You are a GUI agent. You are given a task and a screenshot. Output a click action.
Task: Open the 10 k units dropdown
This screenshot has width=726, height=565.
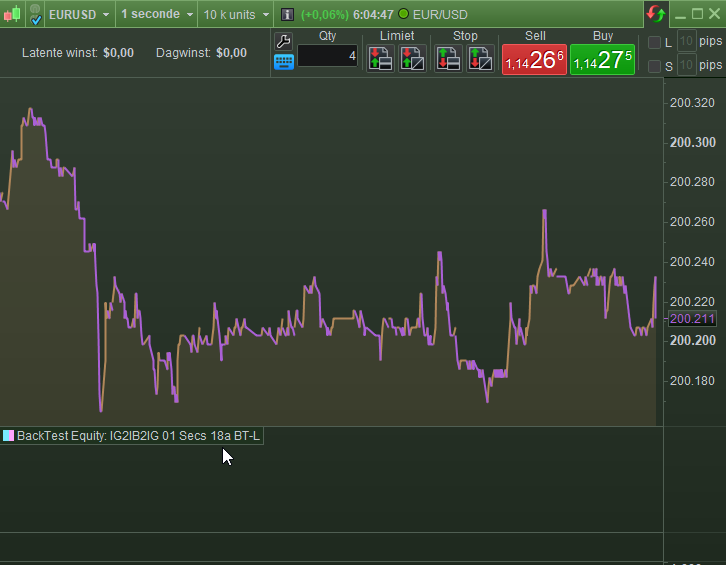236,14
